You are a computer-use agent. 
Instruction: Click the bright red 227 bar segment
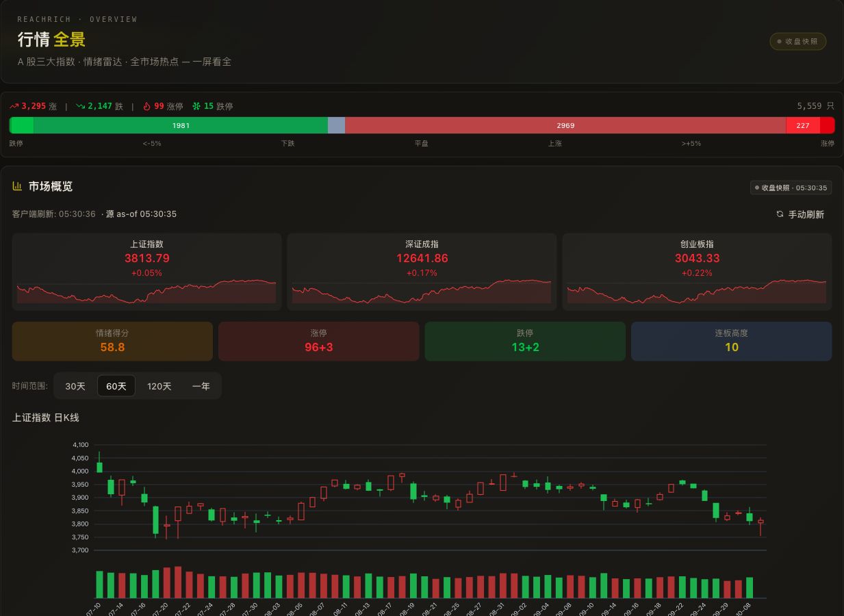tap(803, 125)
